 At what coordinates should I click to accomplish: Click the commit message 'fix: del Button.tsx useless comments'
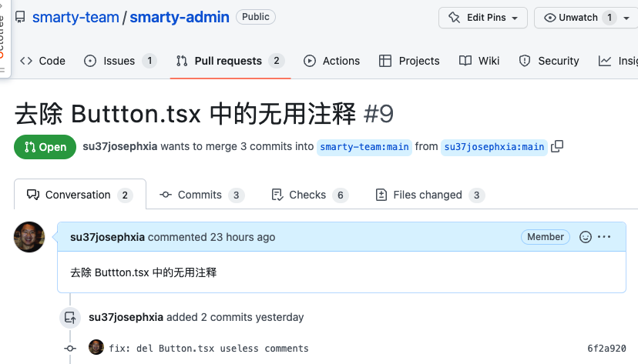209,349
